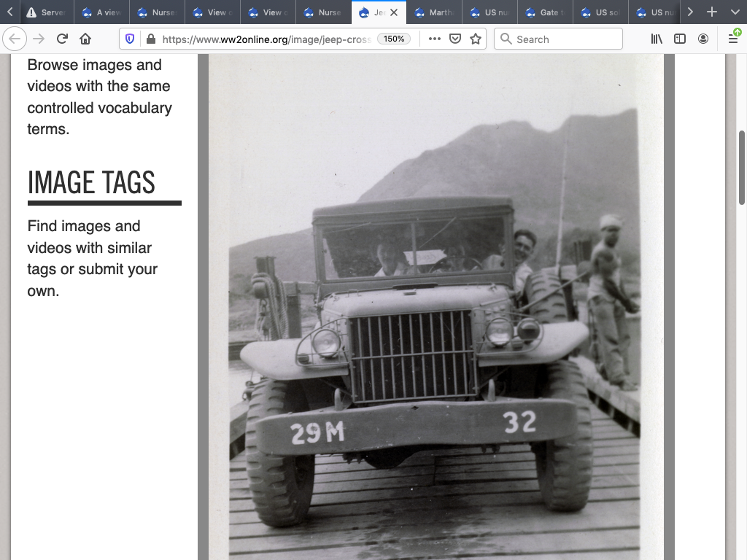Open the Firefox hamburger menu
Image resolution: width=747 pixels, height=560 pixels.
[733, 39]
